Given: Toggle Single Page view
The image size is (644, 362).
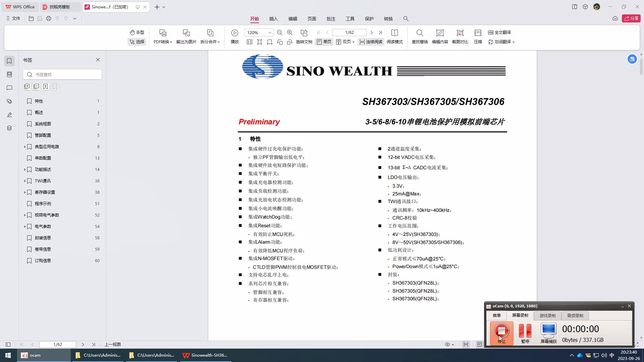Looking at the screenshot, I should pos(324,42).
